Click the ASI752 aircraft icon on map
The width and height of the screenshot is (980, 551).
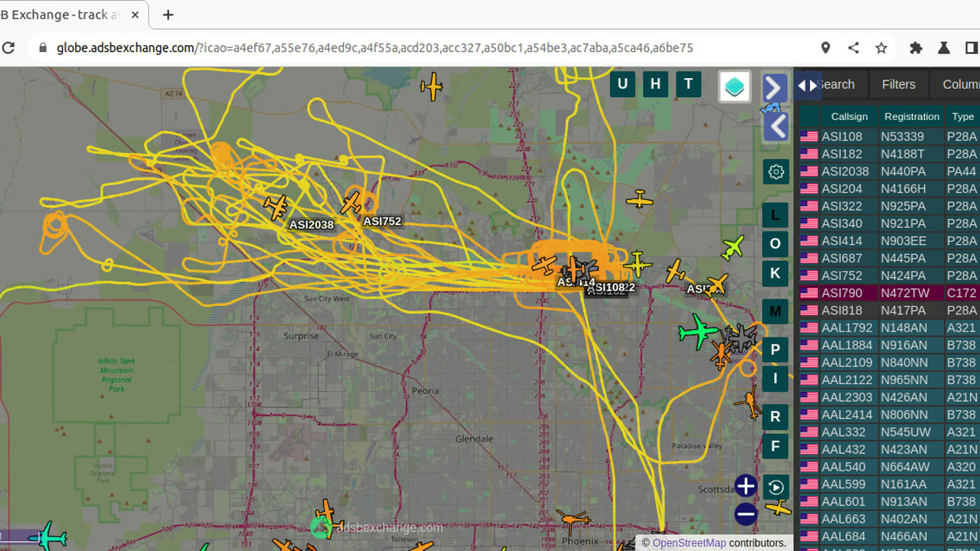pyautogui.click(x=351, y=204)
